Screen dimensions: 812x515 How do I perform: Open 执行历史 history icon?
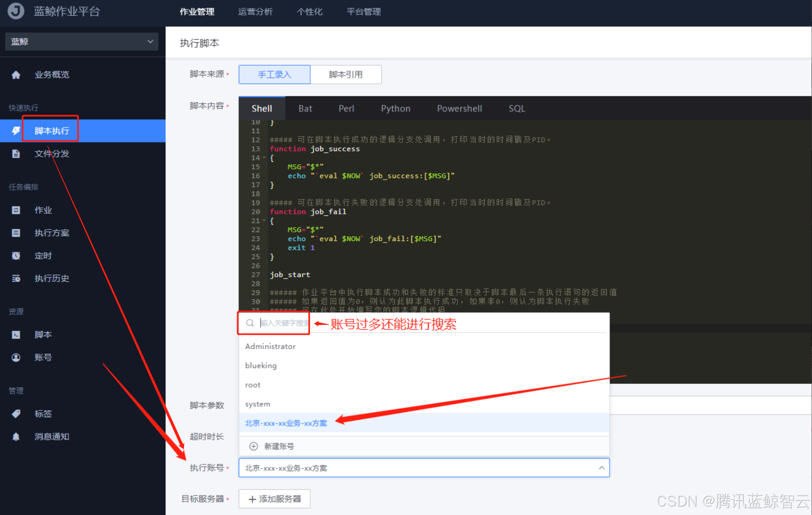coord(16,278)
